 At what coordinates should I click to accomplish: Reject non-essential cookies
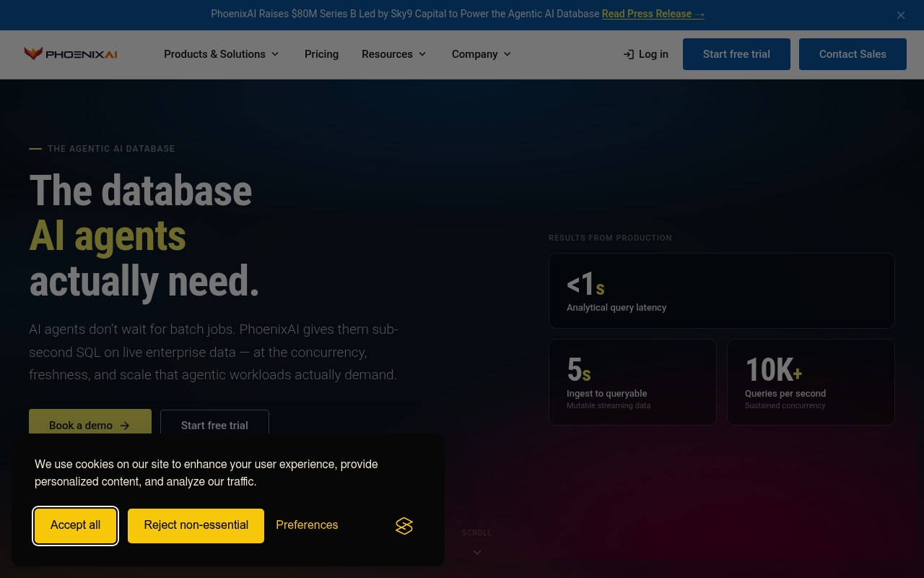tap(196, 525)
